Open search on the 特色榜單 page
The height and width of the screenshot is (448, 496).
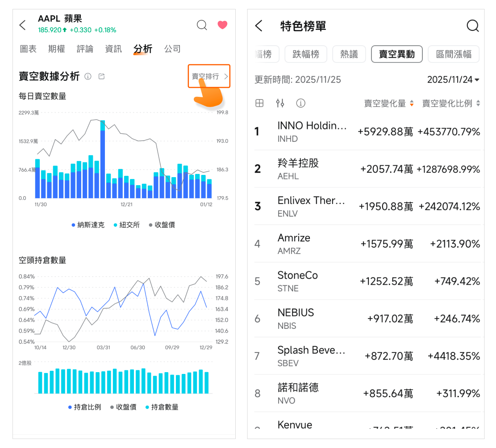pyautogui.click(x=472, y=26)
